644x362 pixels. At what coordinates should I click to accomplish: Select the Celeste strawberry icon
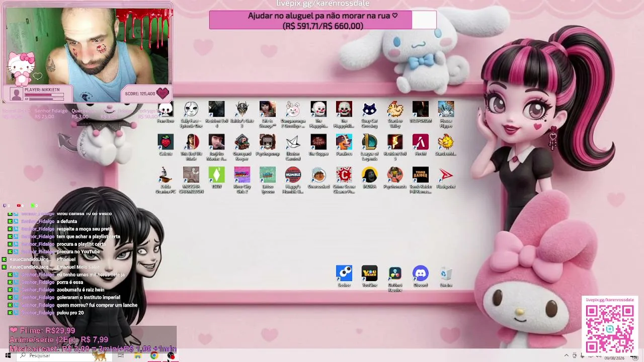coord(166,145)
